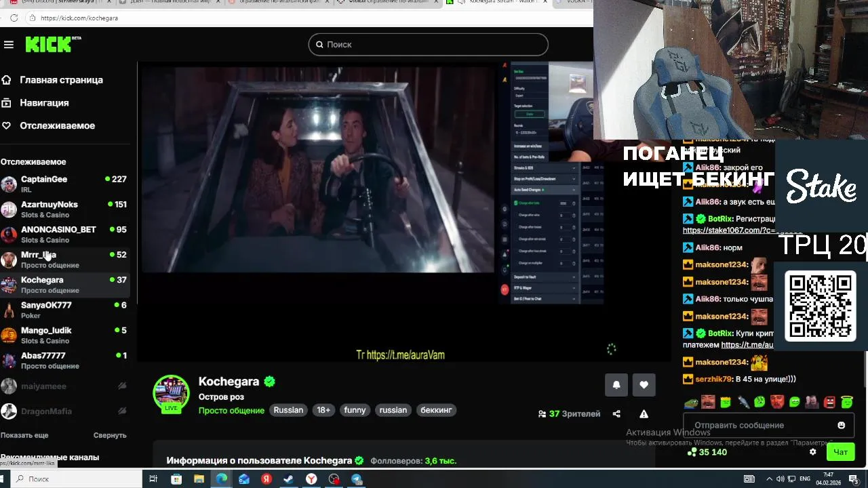
Task: Click Kochegara verified badge near title
Action: (270, 382)
